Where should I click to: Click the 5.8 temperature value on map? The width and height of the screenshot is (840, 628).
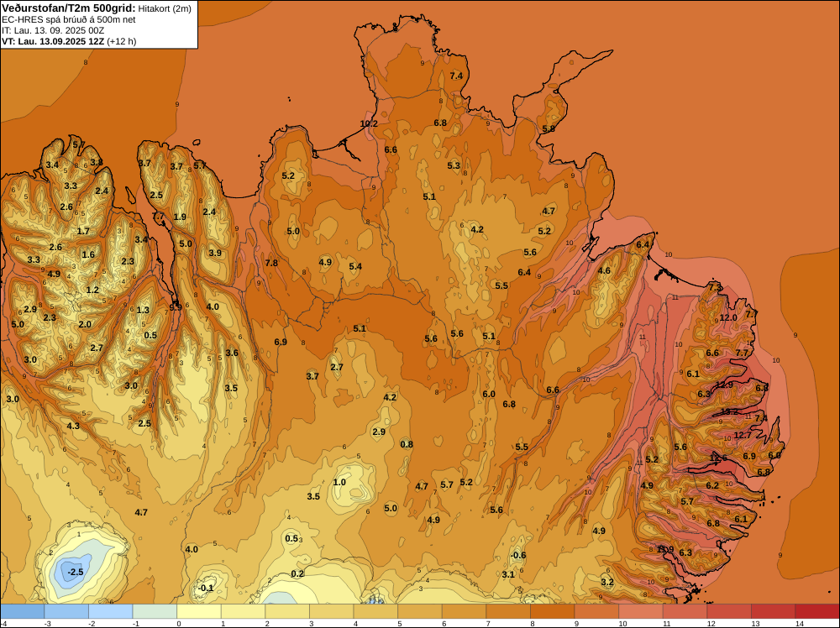coord(549,129)
